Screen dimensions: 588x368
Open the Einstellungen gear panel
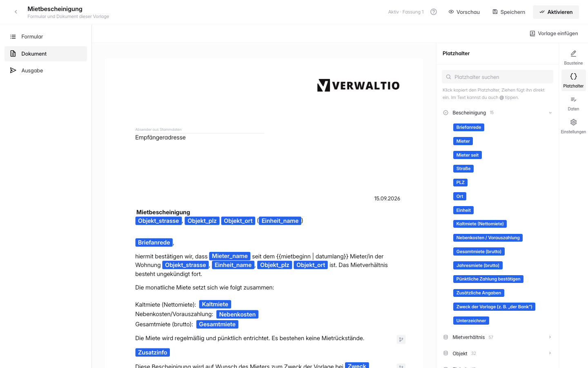(x=573, y=126)
